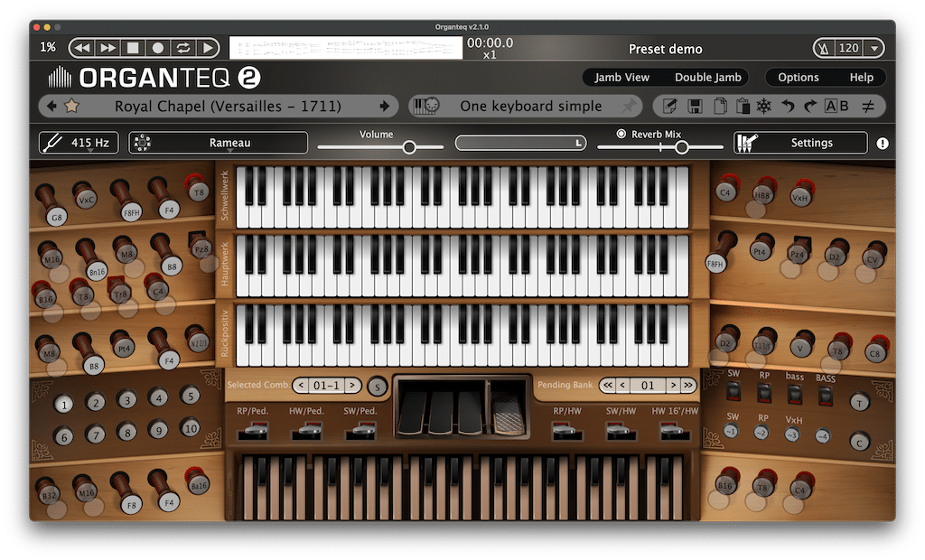
Task: Toggle the HW 16'/HW coupler switch
Action: 675,431
